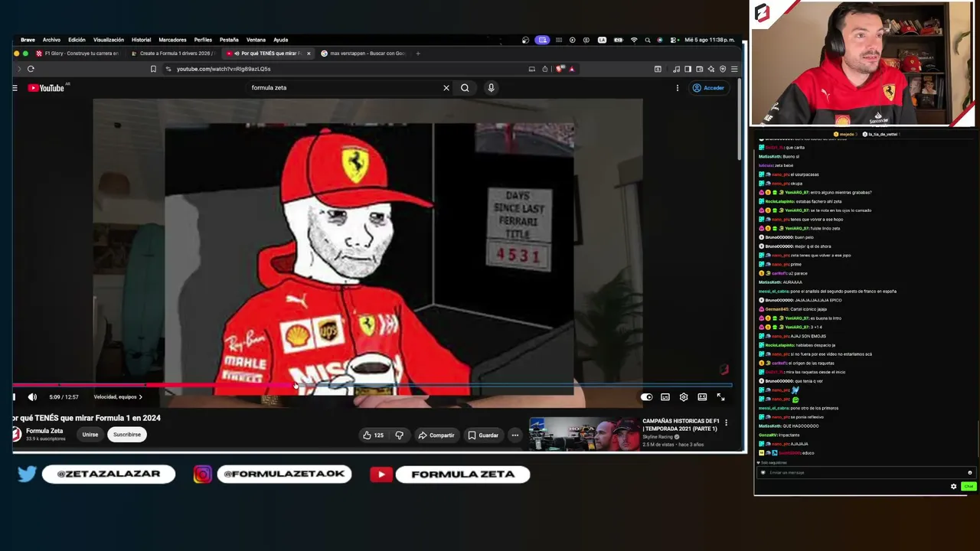
Task: Open the Pestaña menu
Action: click(229, 40)
